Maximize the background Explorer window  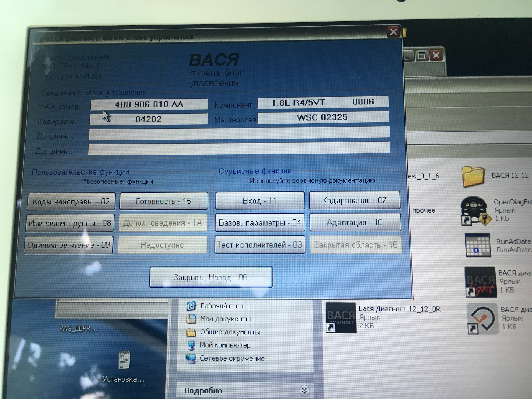pos(422,56)
